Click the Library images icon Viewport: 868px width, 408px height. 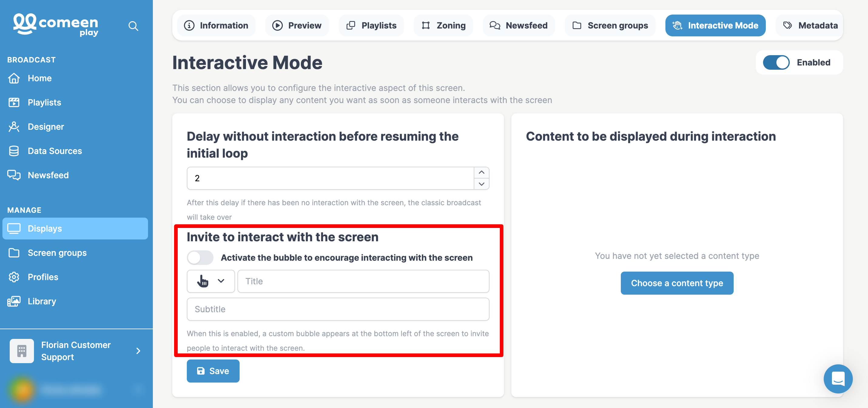click(x=14, y=301)
